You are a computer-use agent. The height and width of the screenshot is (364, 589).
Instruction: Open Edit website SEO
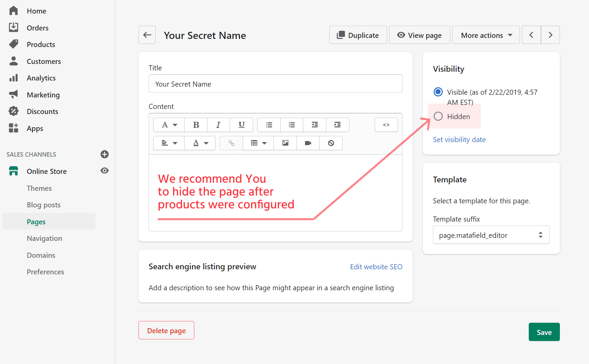coord(376,267)
